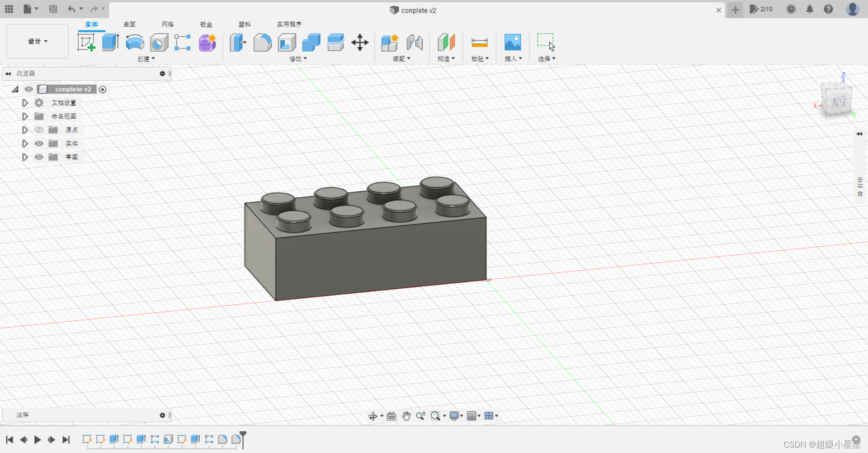Select the Shell tool in toolbar

pos(287,43)
